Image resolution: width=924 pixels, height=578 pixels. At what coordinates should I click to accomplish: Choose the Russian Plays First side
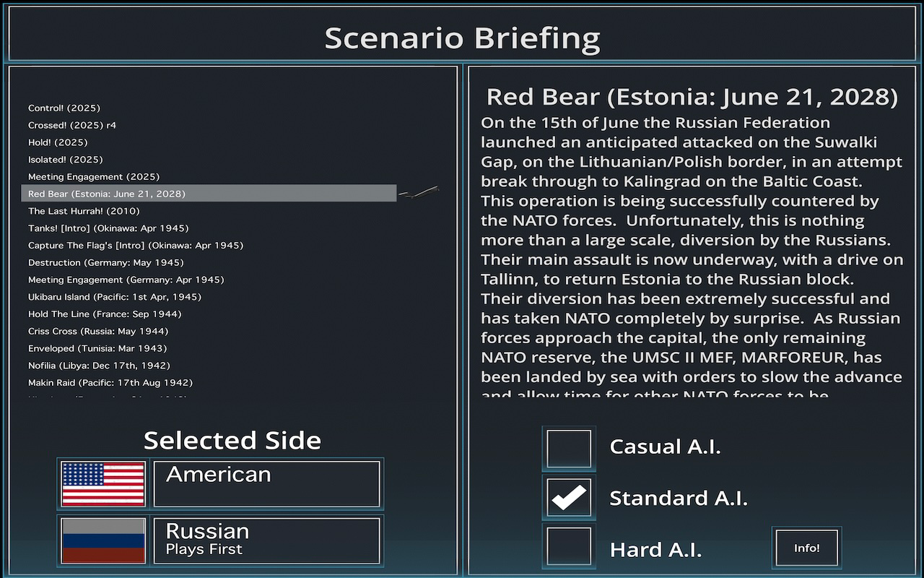click(x=266, y=540)
